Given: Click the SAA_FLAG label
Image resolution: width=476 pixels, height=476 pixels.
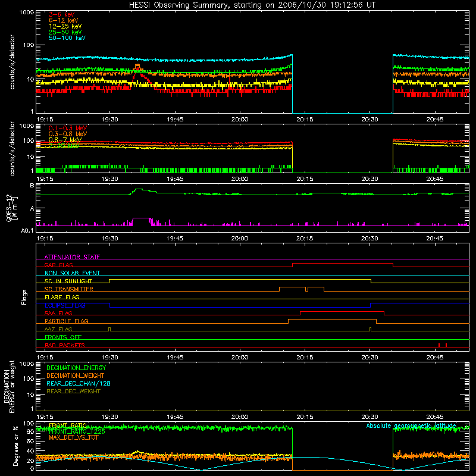Looking at the screenshot, I should click(58, 313).
